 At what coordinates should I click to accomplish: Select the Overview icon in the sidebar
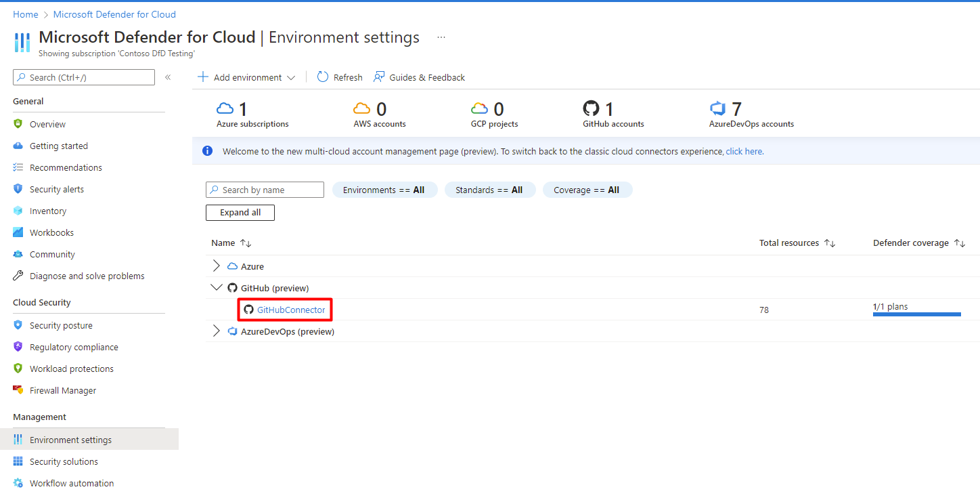click(x=17, y=124)
